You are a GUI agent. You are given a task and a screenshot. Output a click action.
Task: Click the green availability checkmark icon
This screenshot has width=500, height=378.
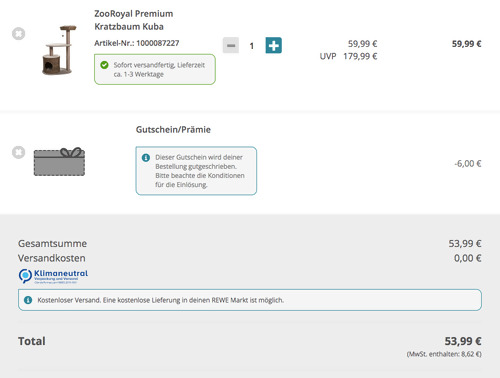(104, 65)
